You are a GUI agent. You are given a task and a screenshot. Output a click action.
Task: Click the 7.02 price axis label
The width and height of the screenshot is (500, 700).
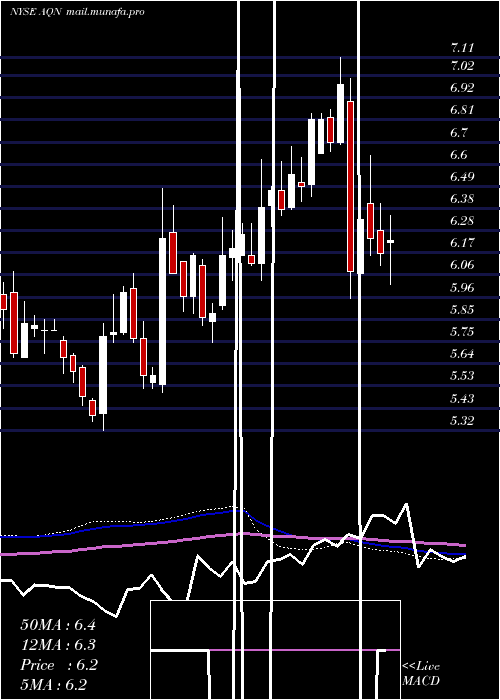(x=462, y=65)
